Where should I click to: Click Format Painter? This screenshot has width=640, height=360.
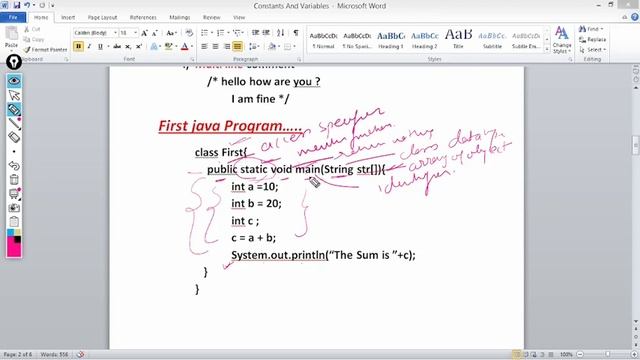pyautogui.click(x=45, y=49)
